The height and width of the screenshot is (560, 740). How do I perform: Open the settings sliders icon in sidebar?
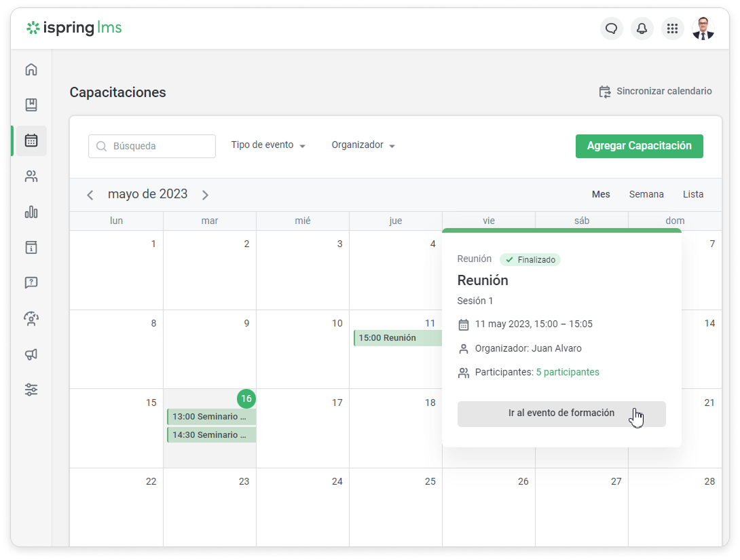pos(31,390)
